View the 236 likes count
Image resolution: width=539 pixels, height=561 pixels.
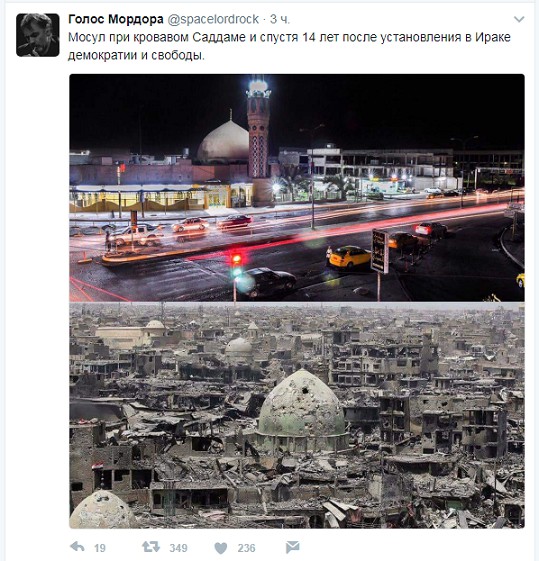point(246,548)
